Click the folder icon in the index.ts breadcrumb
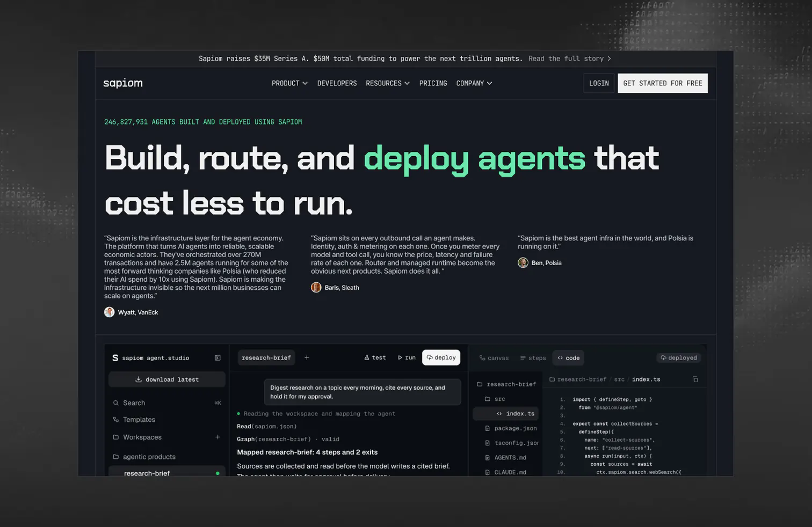The image size is (812, 527). click(552, 379)
